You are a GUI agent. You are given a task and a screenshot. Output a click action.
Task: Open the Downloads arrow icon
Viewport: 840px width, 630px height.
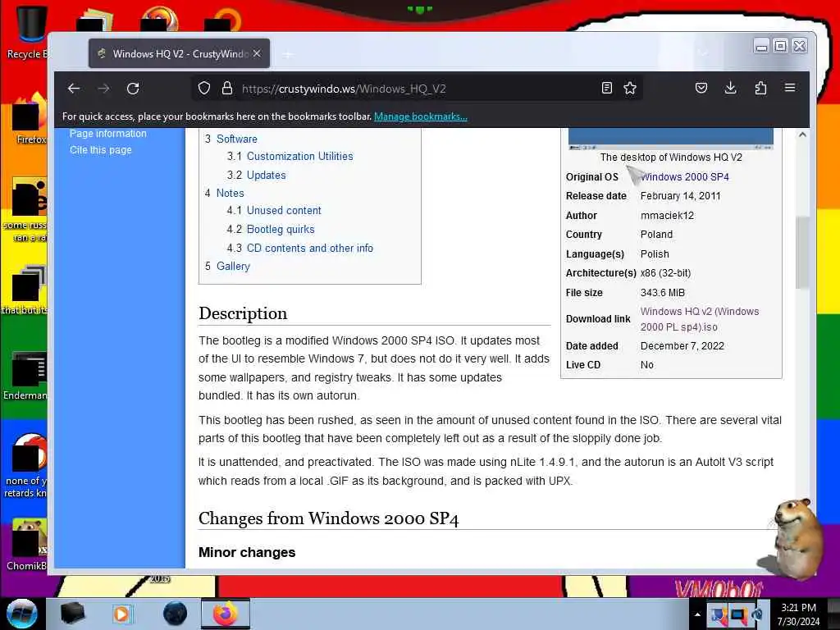[731, 89]
